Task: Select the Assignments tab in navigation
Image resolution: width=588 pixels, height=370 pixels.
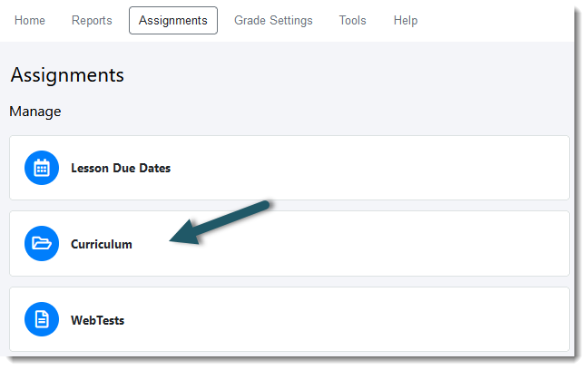Action: pos(173,20)
